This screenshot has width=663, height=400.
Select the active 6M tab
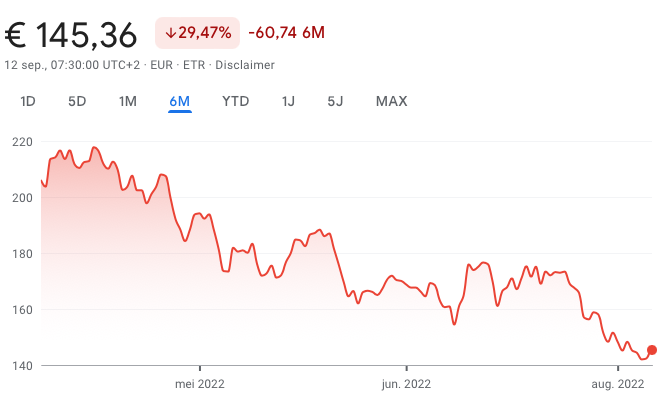(x=180, y=101)
